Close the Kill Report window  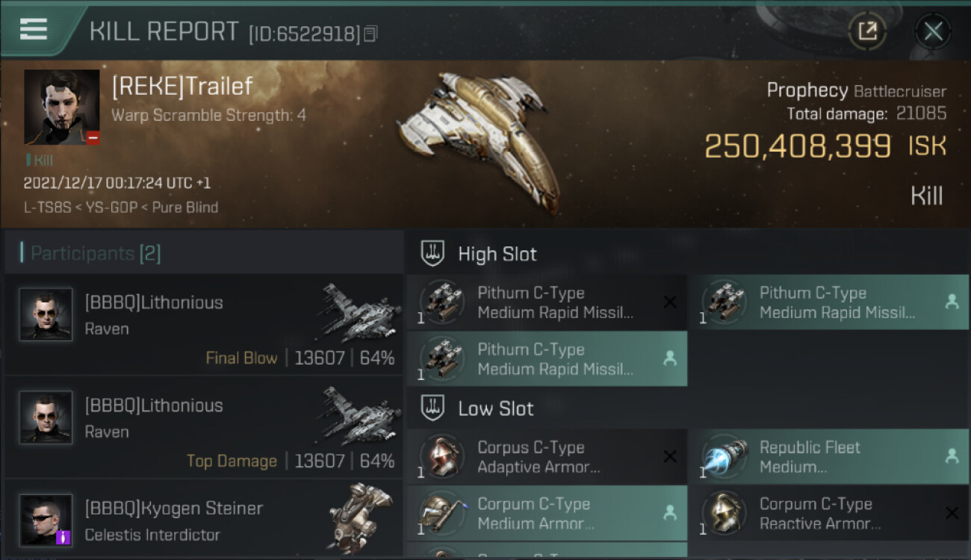(933, 31)
